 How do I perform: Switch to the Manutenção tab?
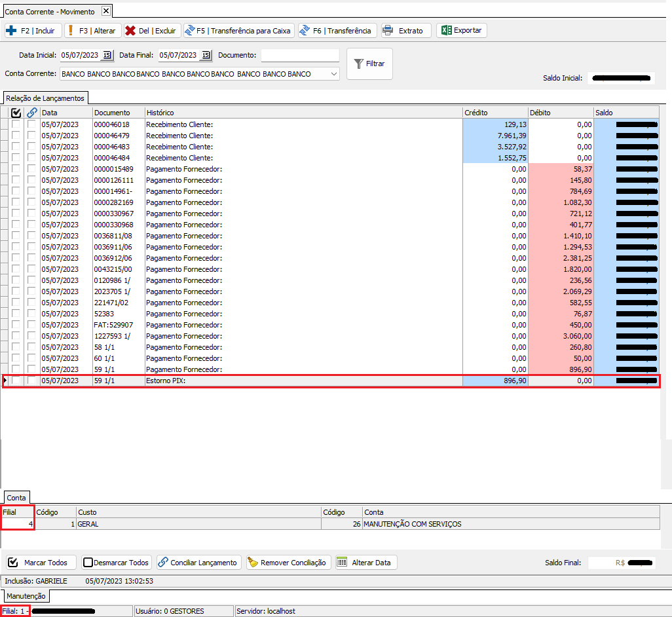pos(26,596)
